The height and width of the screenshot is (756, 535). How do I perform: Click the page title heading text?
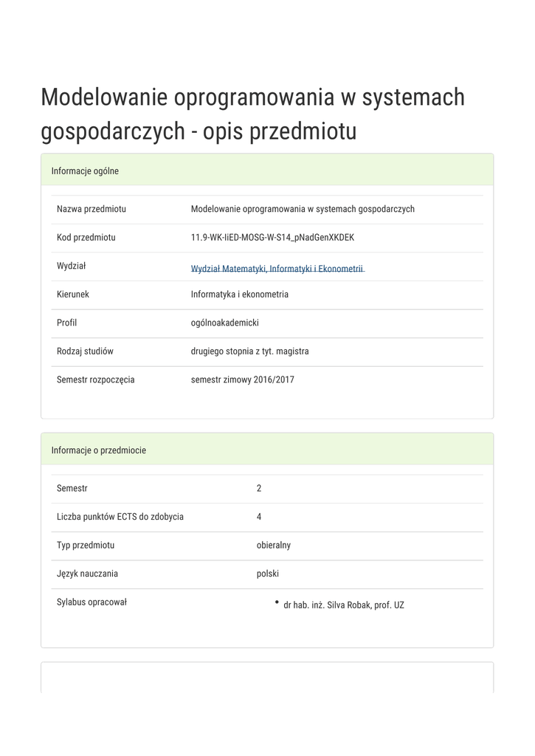252,114
